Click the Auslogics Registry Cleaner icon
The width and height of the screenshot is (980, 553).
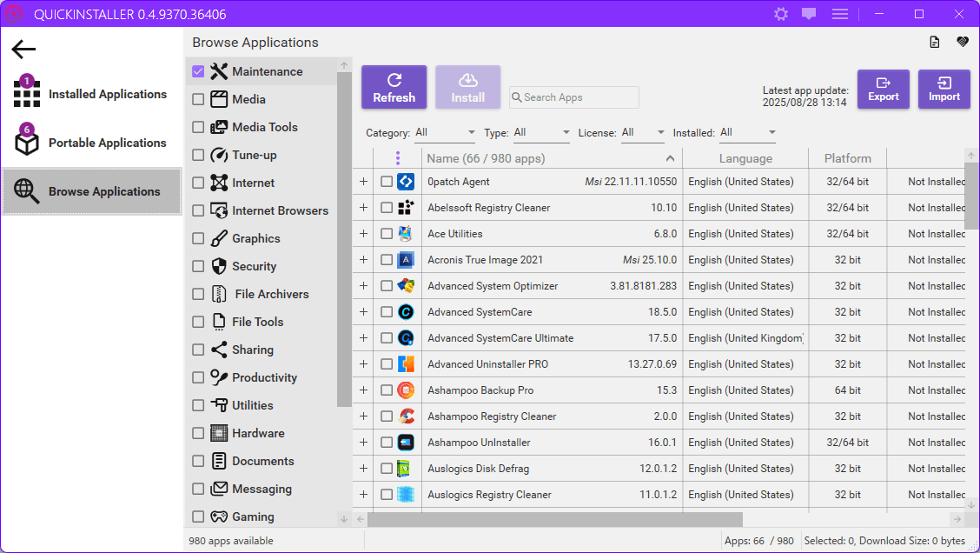(x=406, y=494)
